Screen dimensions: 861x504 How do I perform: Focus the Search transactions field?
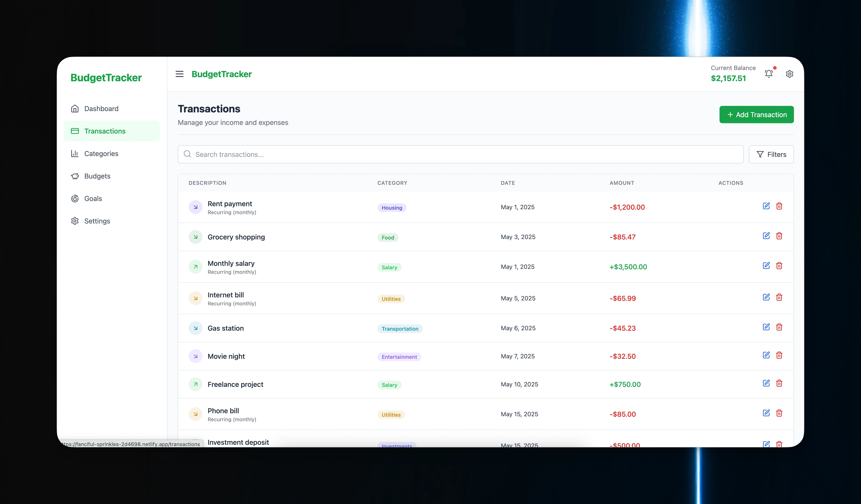click(461, 155)
